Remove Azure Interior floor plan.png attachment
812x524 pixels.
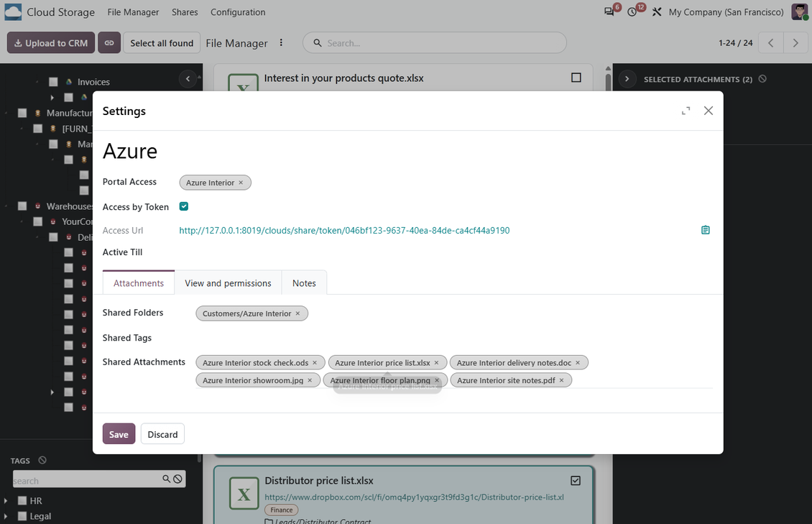point(437,380)
